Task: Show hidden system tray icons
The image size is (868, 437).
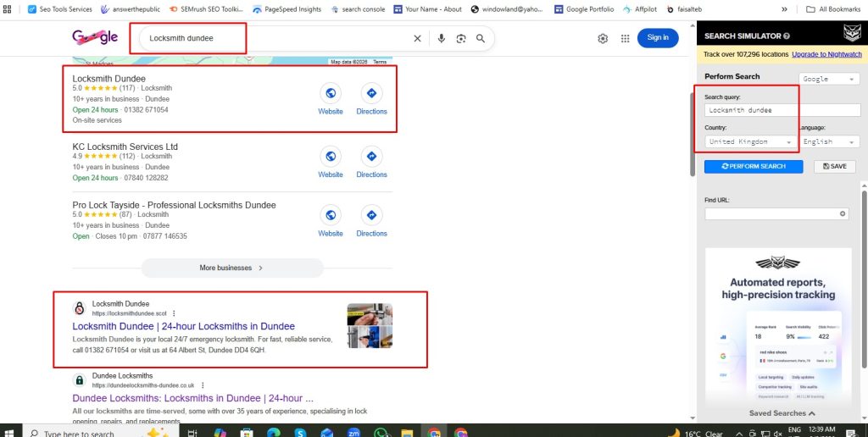Action: pos(739,434)
